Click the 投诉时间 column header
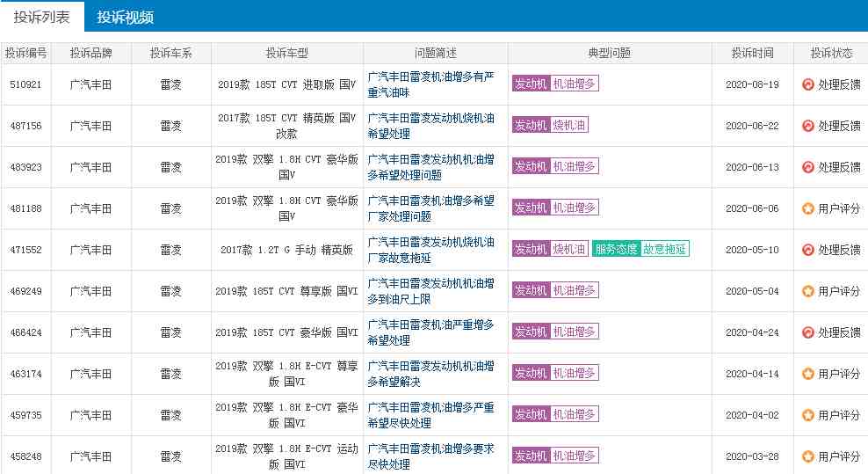This screenshot has height=474, width=868. pyautogui.click(x=752, y=54)
